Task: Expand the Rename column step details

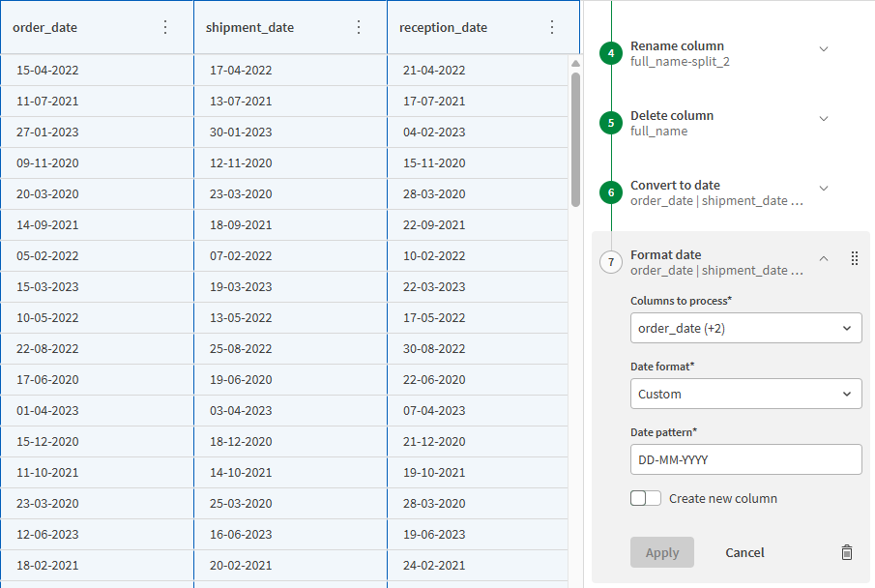Action: (824, 47)
